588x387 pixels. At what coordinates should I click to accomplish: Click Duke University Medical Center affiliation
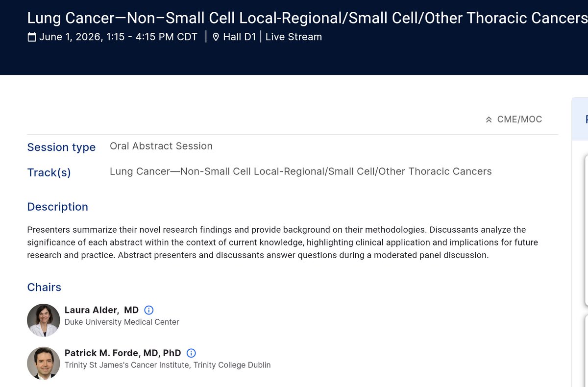pyautogui.click(x=122, y=322)
